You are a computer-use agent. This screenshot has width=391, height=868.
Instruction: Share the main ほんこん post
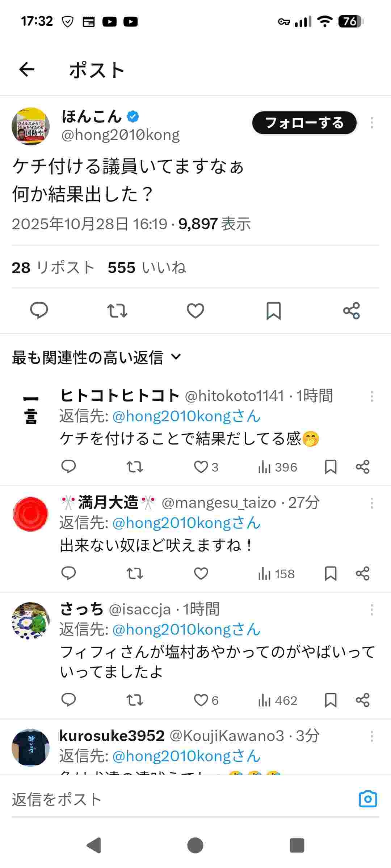[352, 311]
